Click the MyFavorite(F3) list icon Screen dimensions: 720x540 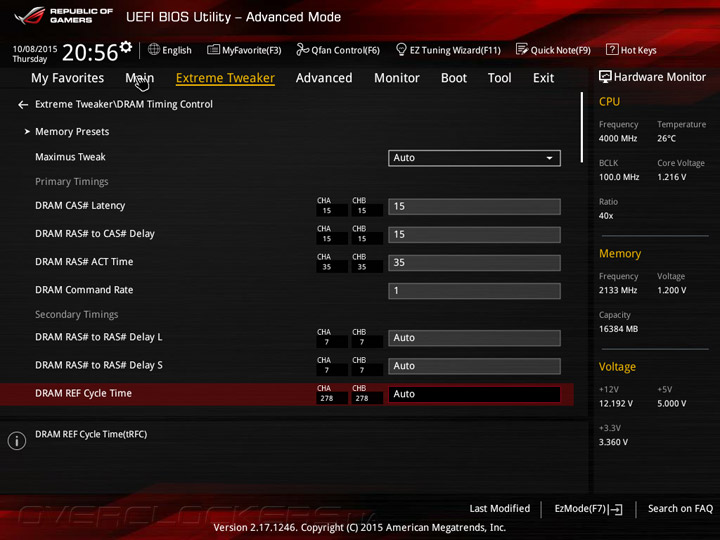[x=213, y=50]
